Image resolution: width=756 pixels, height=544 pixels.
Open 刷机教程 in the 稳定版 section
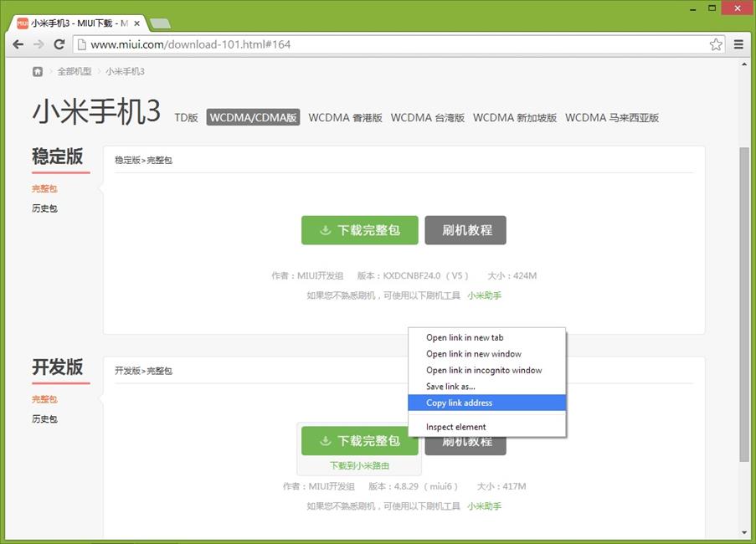(465, 230)
